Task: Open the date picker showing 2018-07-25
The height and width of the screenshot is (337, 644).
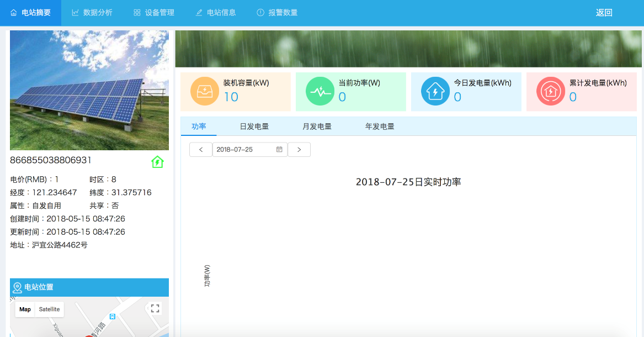Action: tap(244, 150)
